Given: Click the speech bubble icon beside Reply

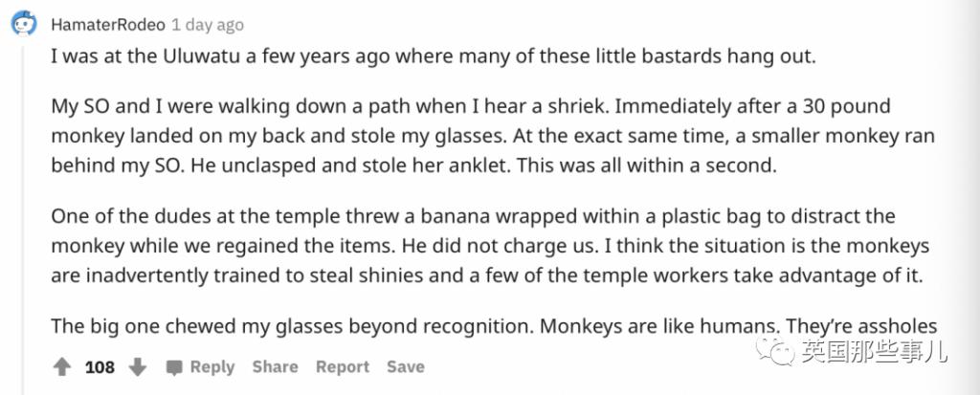Looking at the screenshot, I should coord(174,367).
